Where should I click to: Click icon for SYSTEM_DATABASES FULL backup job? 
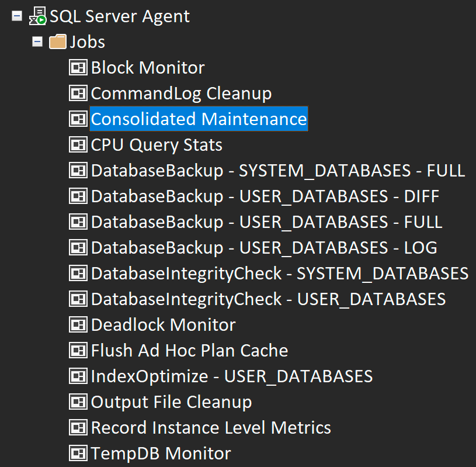(78, 170)
